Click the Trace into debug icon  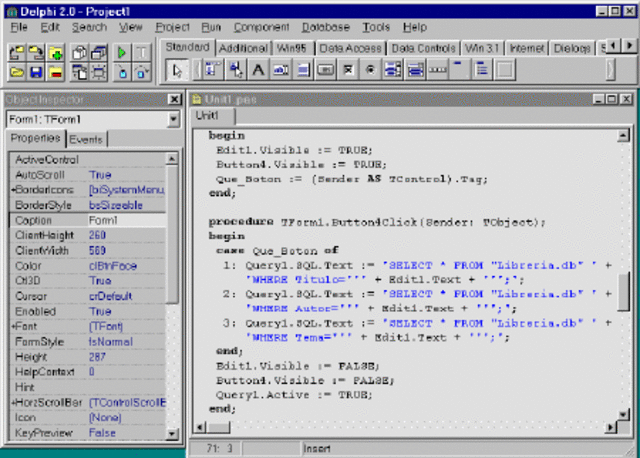pyautogui.click(x=122, y=72)
